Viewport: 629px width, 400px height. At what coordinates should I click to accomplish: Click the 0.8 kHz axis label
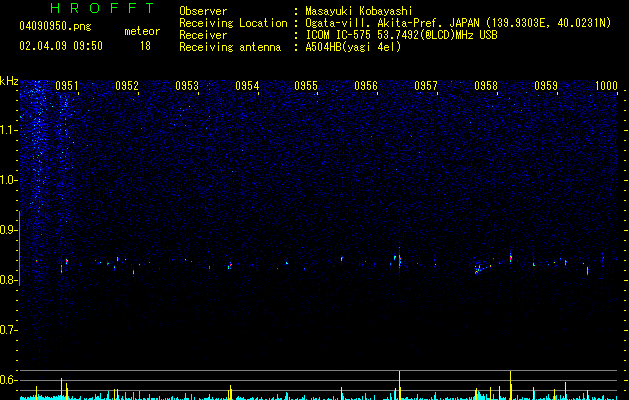pyautogui.click(x=9, y=280)
